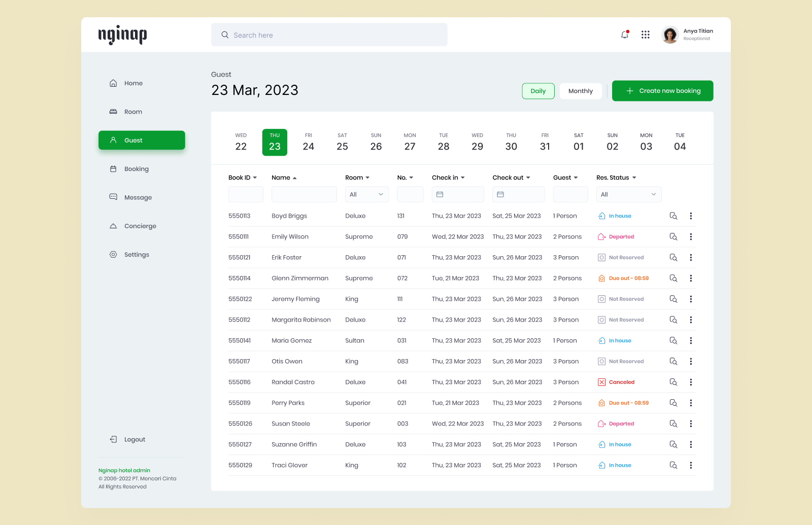Open the Res. Status filter dropdown
The width and height of the screenshot is (812, 525).
coord(628,194)
